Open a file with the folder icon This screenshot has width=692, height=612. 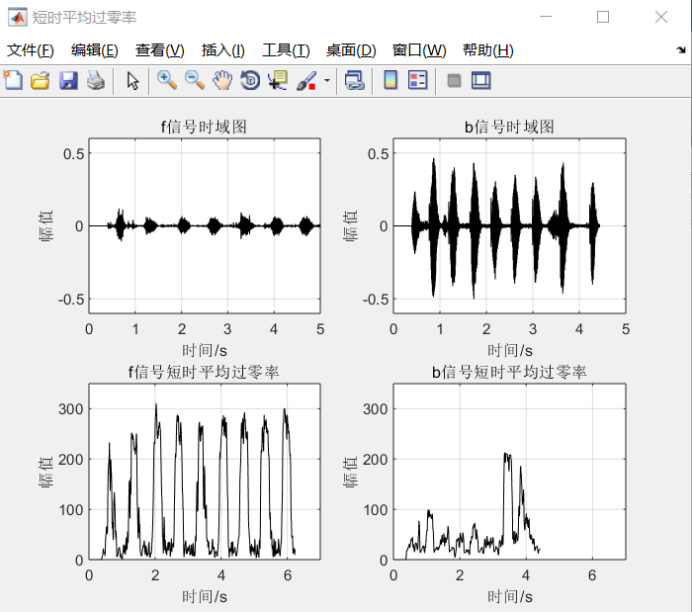pos(40,81)
